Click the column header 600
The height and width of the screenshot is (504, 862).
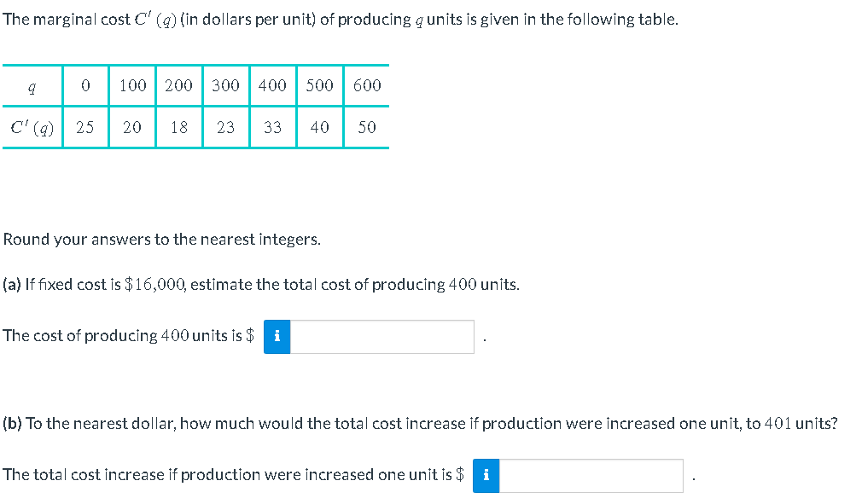366,84
